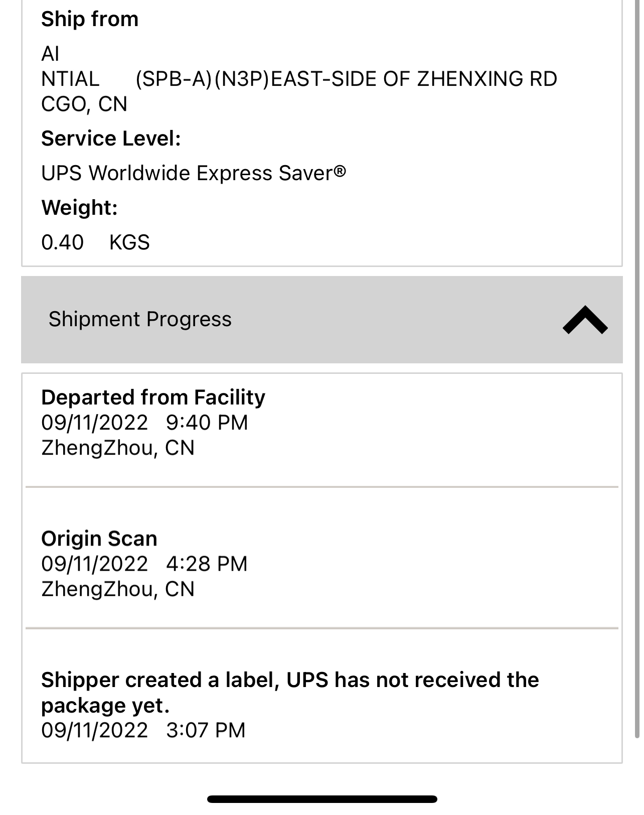Tap the Ship from heading

90,19
